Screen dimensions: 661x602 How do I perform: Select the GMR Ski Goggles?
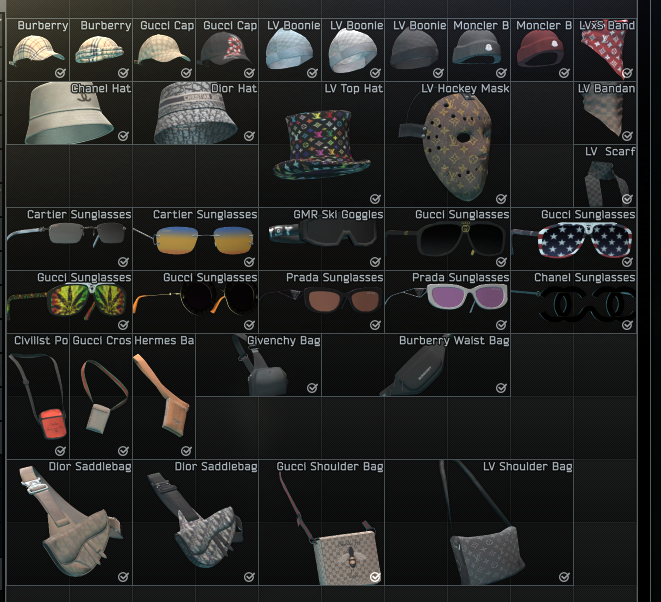click(x=321, y=239)
